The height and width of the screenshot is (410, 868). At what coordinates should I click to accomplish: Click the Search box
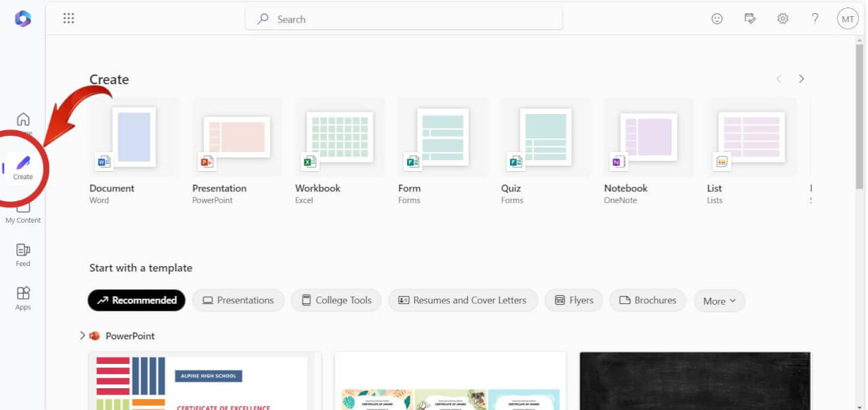click(403, 19)
